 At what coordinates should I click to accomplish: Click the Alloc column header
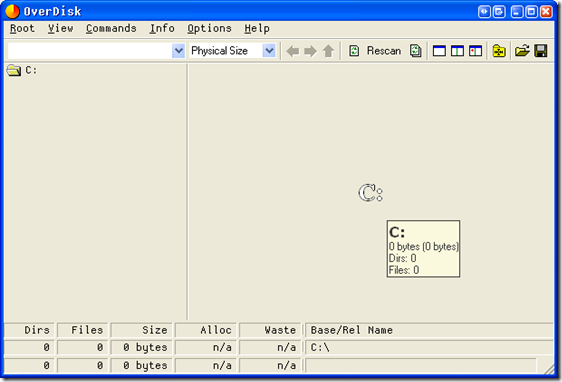(x=206, y=330)
